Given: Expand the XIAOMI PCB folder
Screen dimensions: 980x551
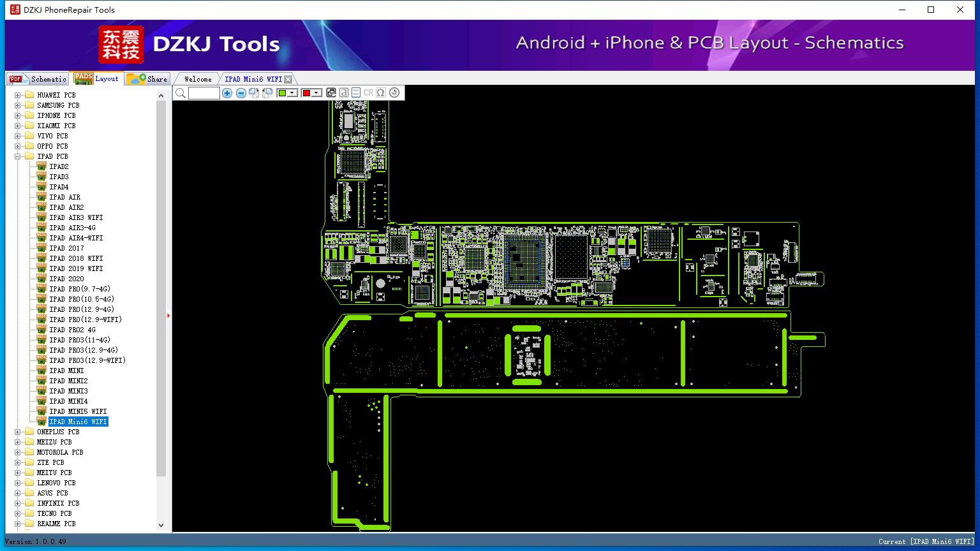Looking at the screenshot, I should [18, 126].
